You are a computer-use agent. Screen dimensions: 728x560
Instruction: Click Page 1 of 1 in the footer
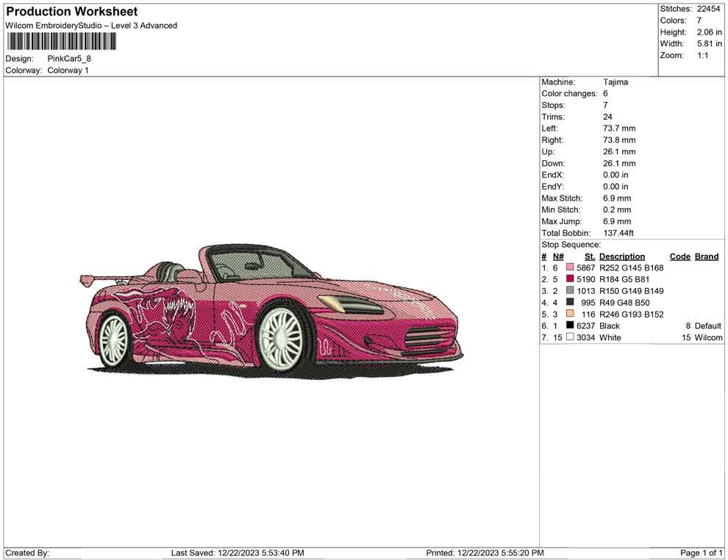pos(702,553)
